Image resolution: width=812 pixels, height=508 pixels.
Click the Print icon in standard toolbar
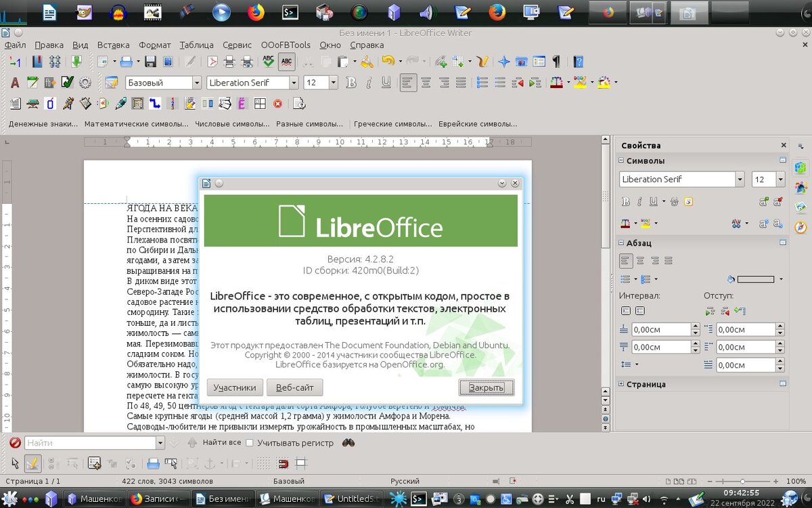coord(229,62)
